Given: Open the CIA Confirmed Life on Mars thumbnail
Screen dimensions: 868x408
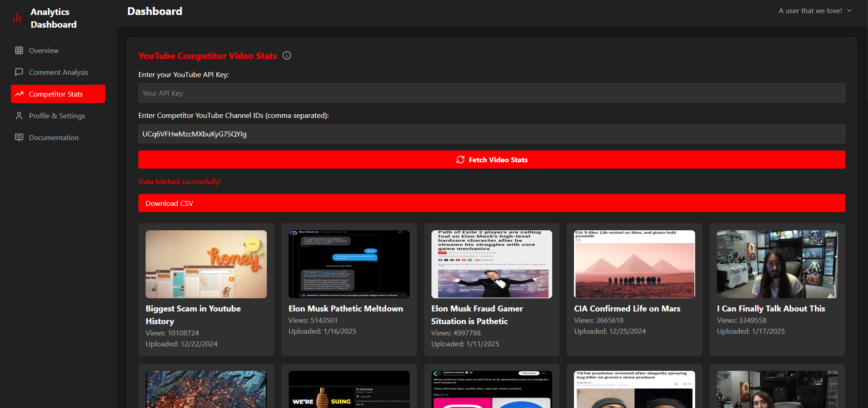Looking at the screenshot, I should tap(634, 264).
